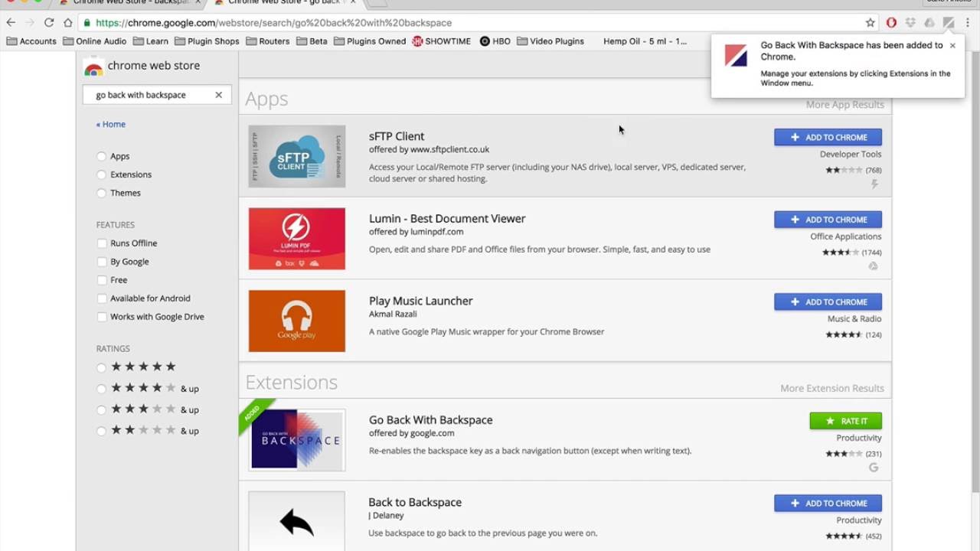Switch to the go back search tab
The height and width of the screenshot is (551, 980).
tap(285, 3)
